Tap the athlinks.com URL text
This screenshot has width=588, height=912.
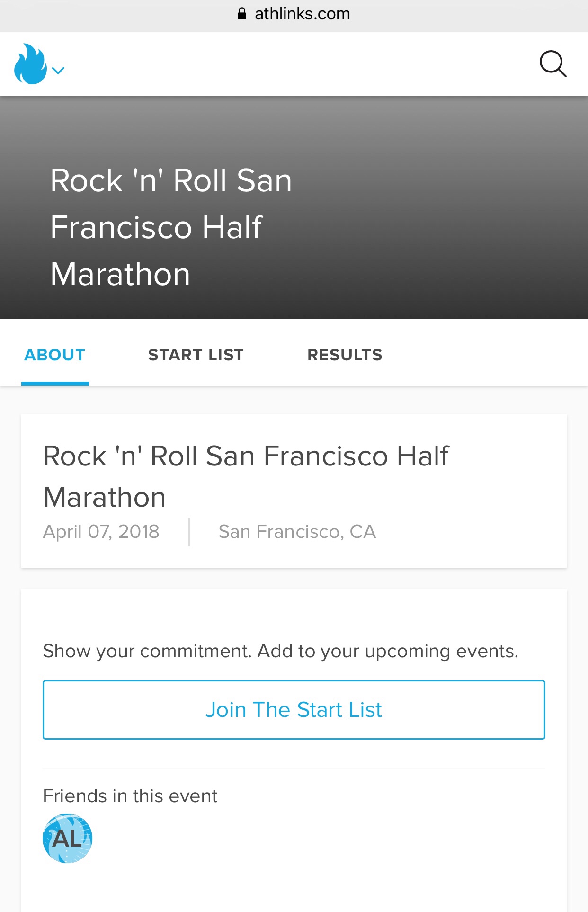coord(302,14)
